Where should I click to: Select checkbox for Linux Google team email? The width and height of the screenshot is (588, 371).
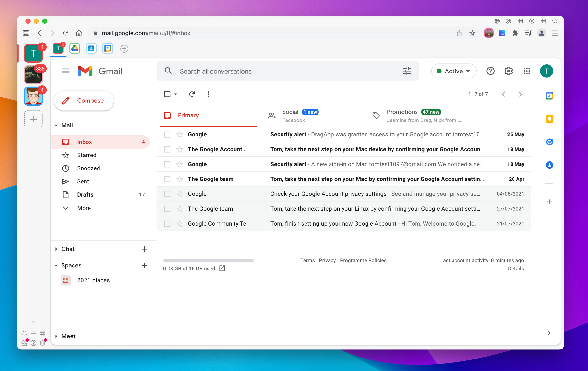pos(167,209)
